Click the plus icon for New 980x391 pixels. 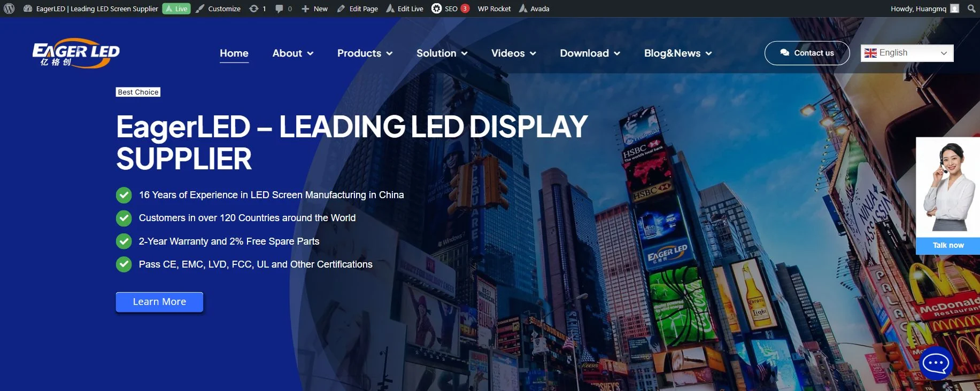(x=305, y=9)
